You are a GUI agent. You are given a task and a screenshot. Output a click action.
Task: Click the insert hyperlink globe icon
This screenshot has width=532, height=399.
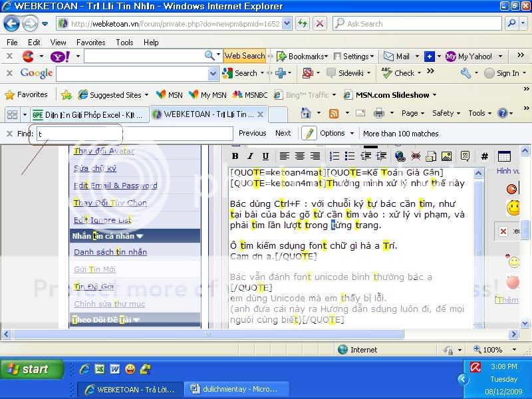pos(400,156)
